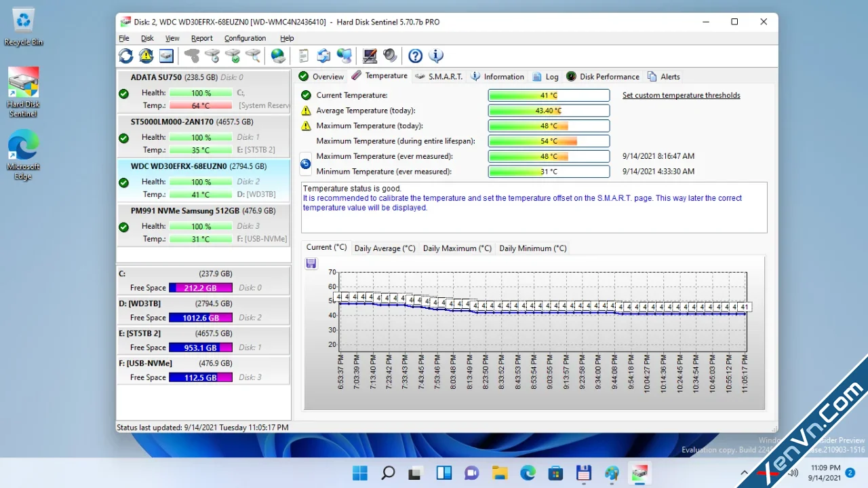
Task: Switch to the Information tab
Action: 497,77
